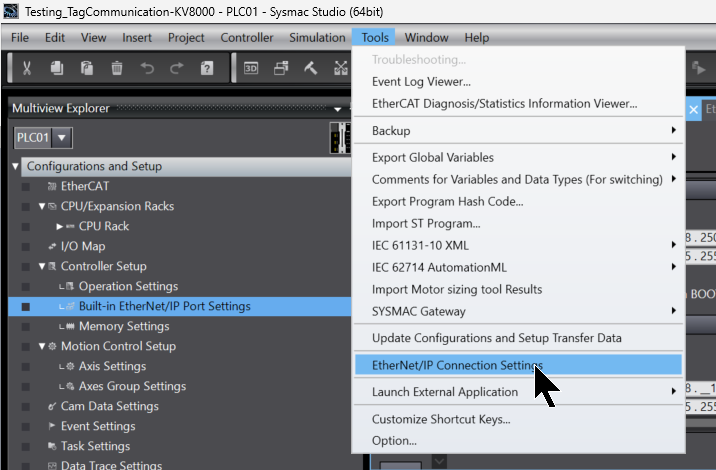The width and height of the screenshot is (716, 470).
Task: Click the Cut scissors toolbar icon
Action: (x=27, y=68)
